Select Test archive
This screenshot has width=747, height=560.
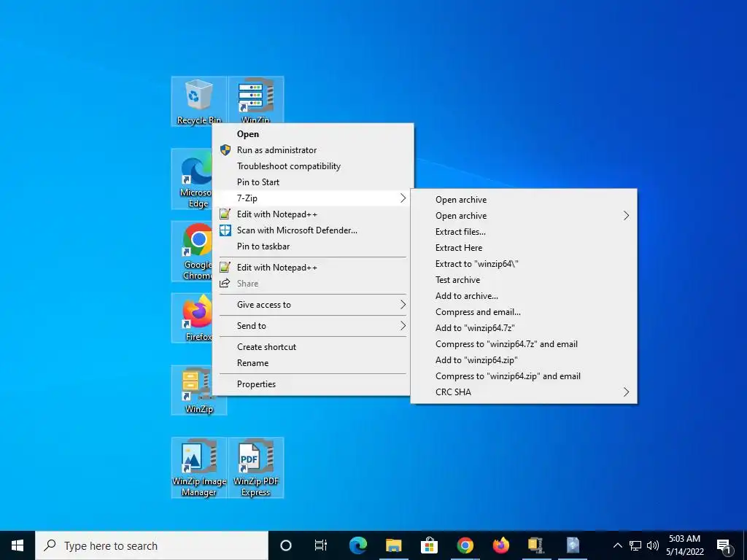524,279
